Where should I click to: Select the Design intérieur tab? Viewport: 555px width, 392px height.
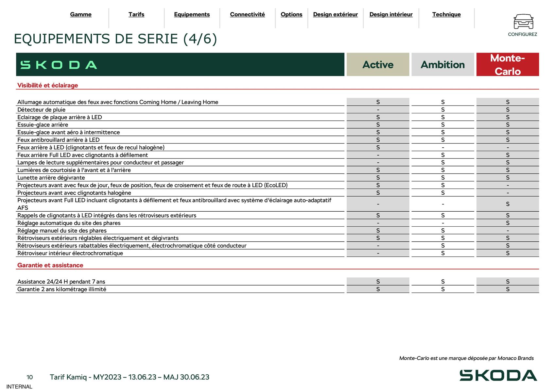point(391,14)
